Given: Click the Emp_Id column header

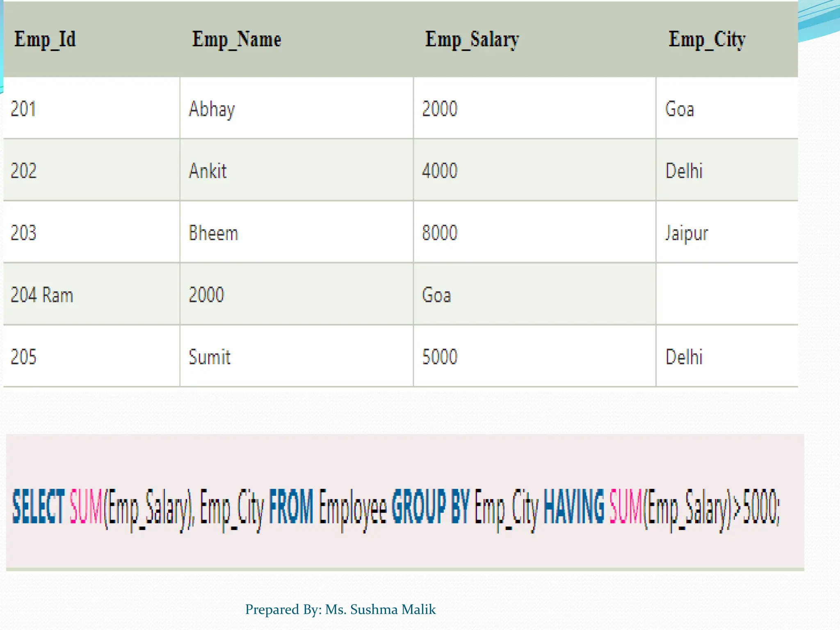Looking at the screenshot, I should (45, 40).
